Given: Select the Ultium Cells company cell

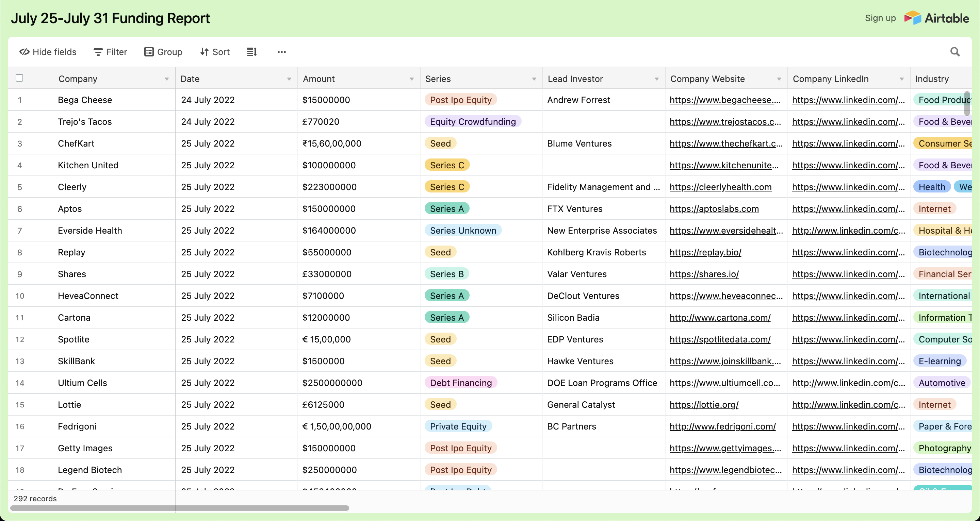Looking at the screenshot, I should coord(83,383).
